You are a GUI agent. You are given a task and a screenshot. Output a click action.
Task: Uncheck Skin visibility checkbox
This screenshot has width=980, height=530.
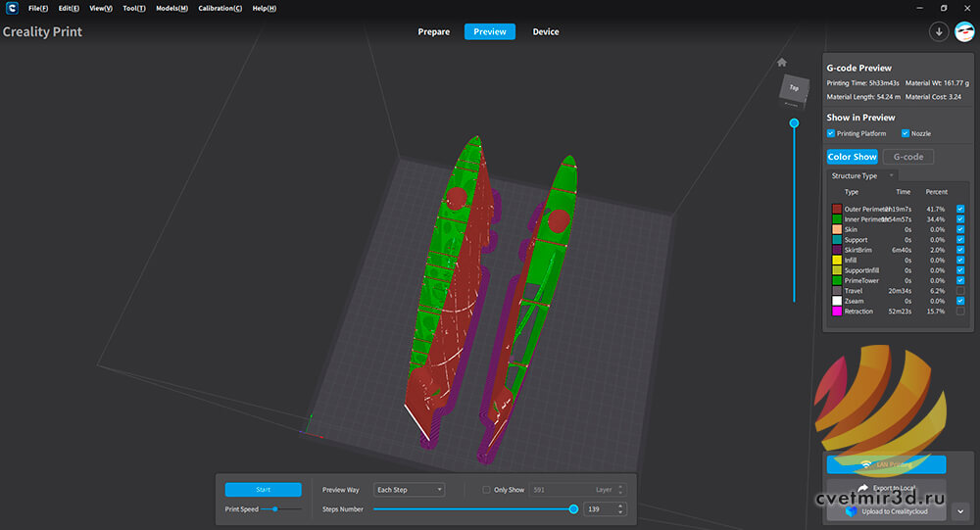pyautogui.click(x=960, y=229)
